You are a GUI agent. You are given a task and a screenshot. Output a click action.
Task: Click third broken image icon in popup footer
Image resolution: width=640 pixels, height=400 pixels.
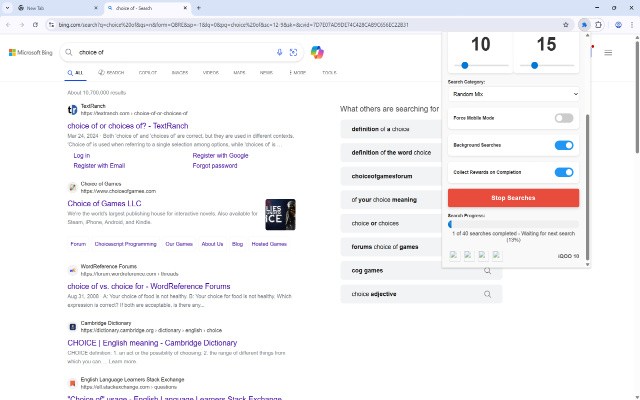click(482, 256)
